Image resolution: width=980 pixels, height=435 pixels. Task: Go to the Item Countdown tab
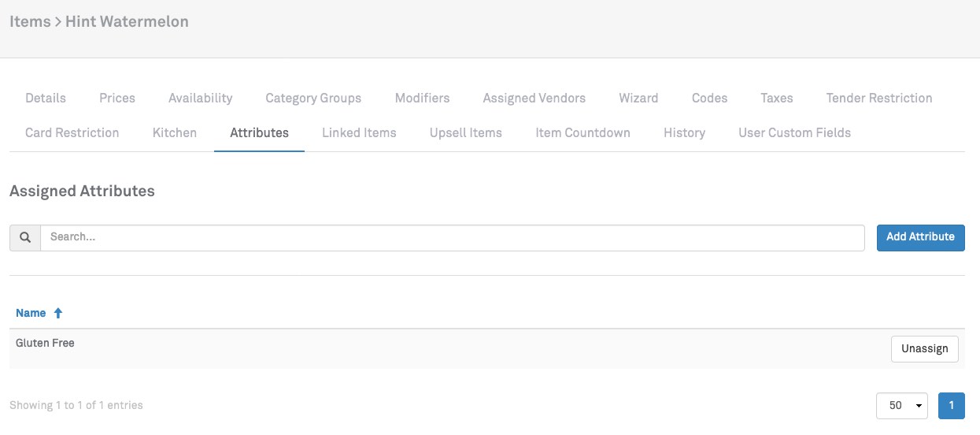pyautogui.click(x=582, y=132)
